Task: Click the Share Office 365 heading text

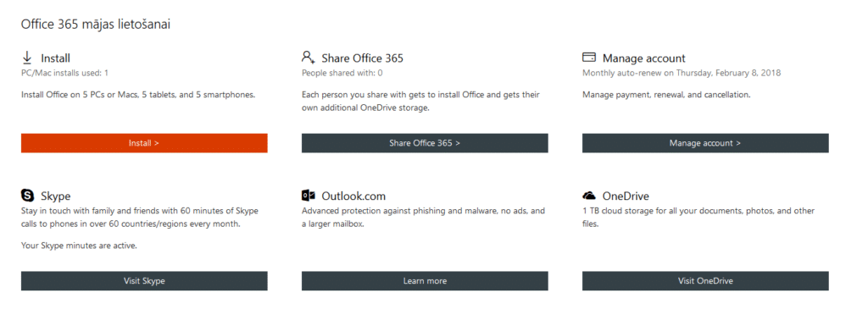Action: coord(362,58)
